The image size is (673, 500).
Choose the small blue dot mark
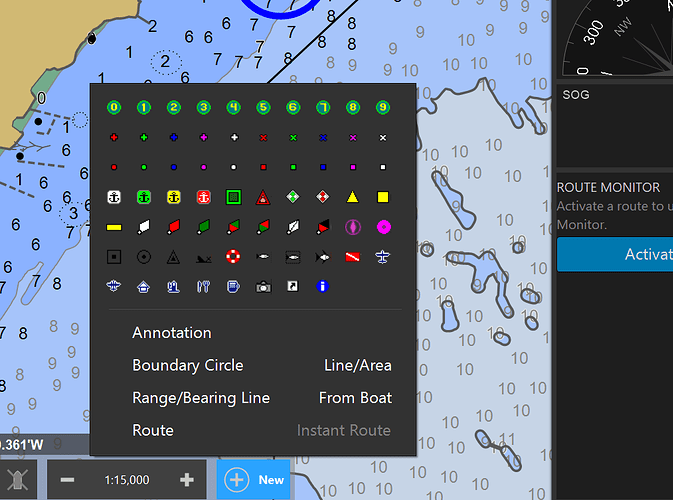173,167
